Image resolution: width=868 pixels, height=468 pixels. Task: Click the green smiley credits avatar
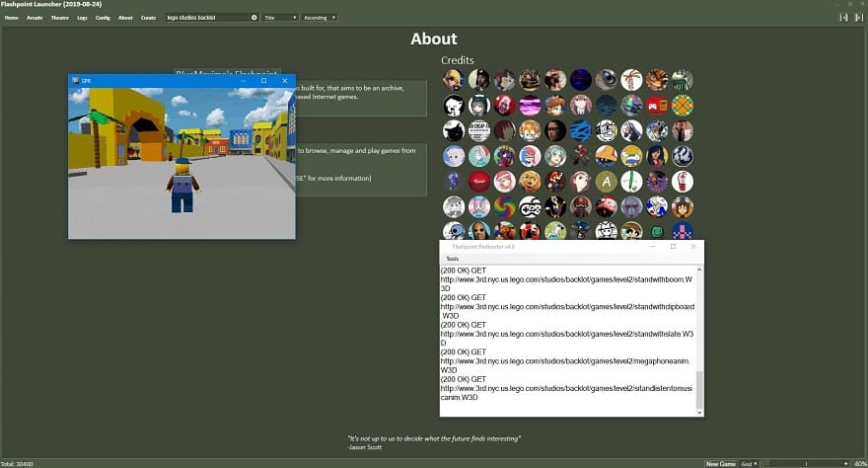[x=657, y=231]
